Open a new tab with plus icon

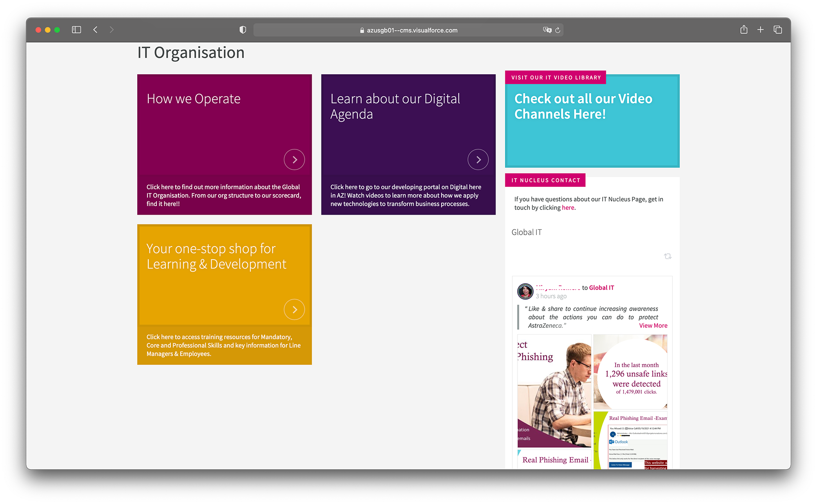760,30
